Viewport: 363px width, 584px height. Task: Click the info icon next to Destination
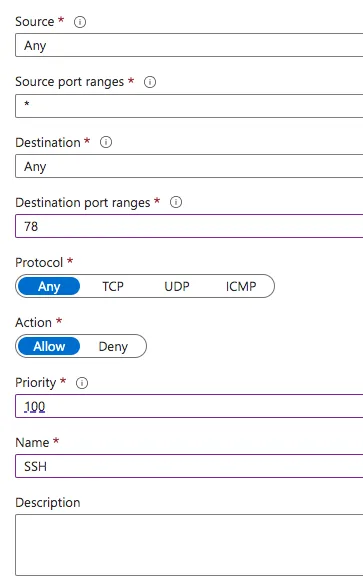point(106,142)
